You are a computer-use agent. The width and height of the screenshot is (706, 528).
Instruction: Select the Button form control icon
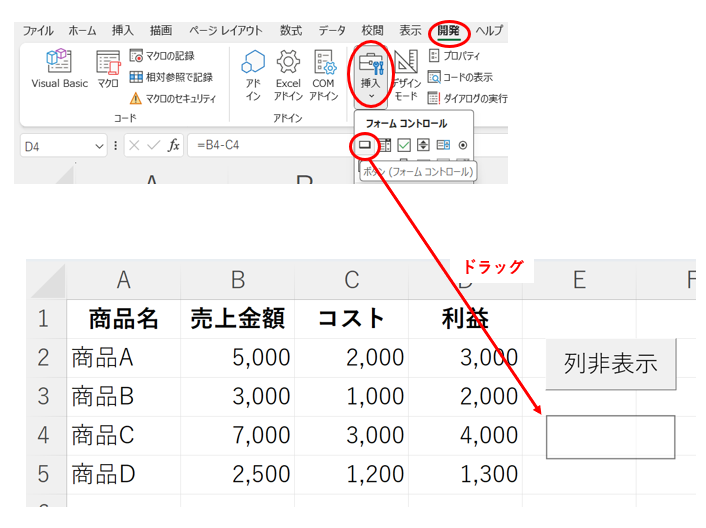pyautogui.click(x=365, y=145)
